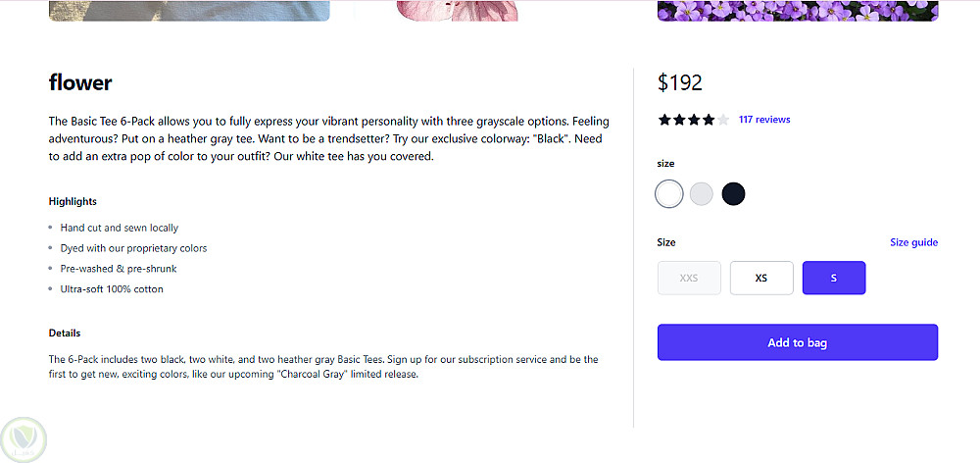The height and width of the screenshot is (463, 980).
Task: View the purple flowers product image
Action: point(798,10)
